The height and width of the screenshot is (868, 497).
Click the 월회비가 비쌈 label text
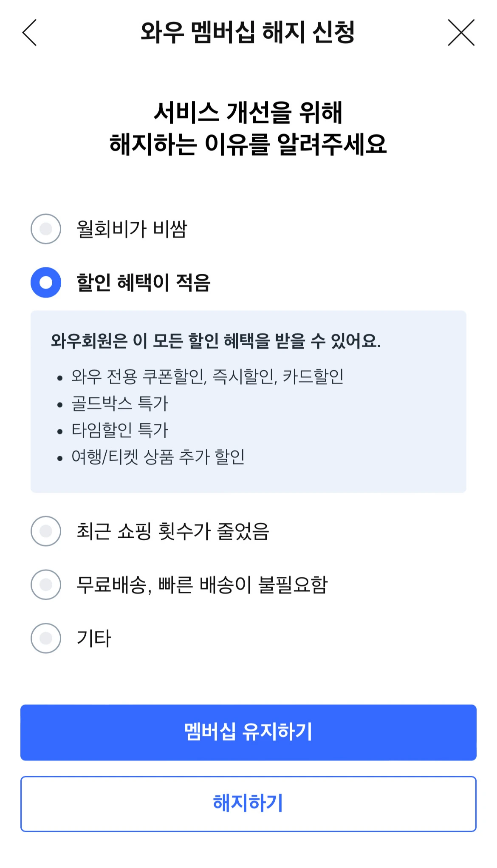132,229
